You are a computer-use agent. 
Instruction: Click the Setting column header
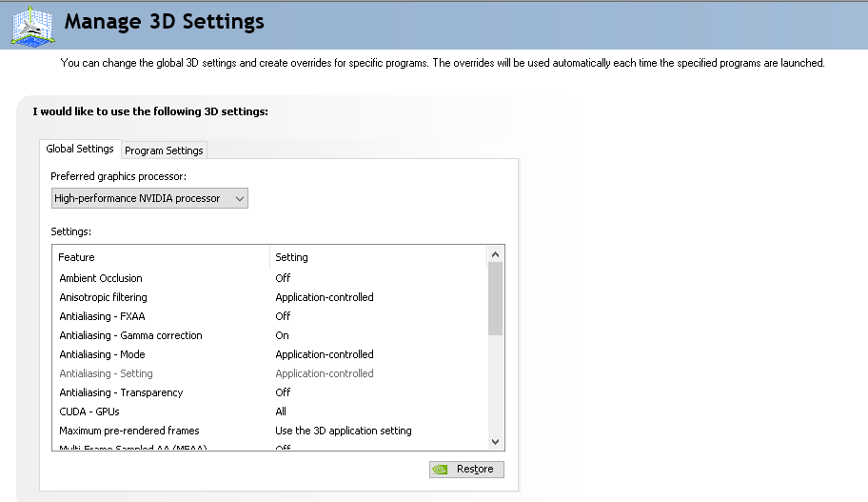click(291, 257)
